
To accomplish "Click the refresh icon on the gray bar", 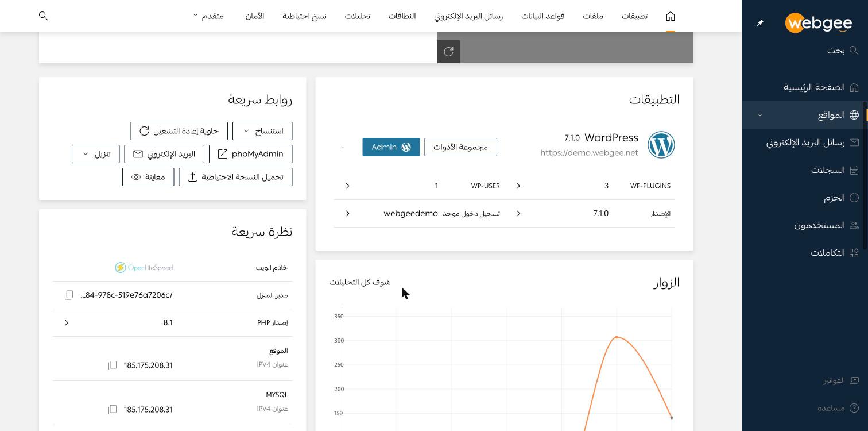I will (449, 52).
